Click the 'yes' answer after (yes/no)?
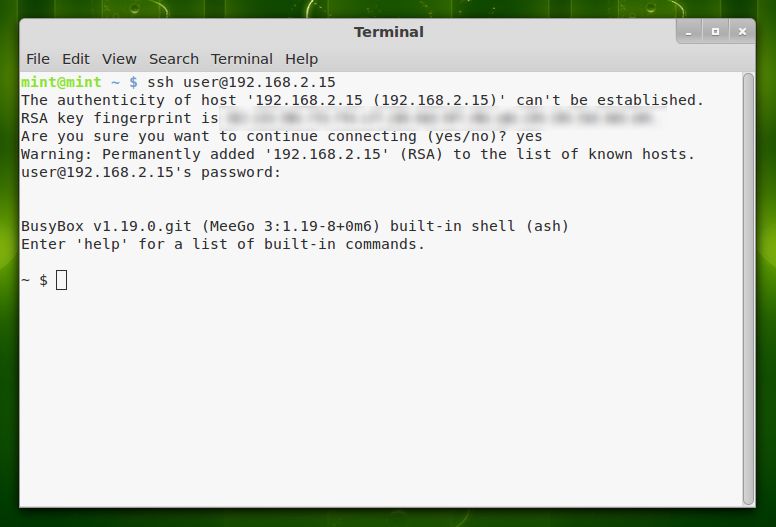776x527 pixels. (x=529, y=137)
